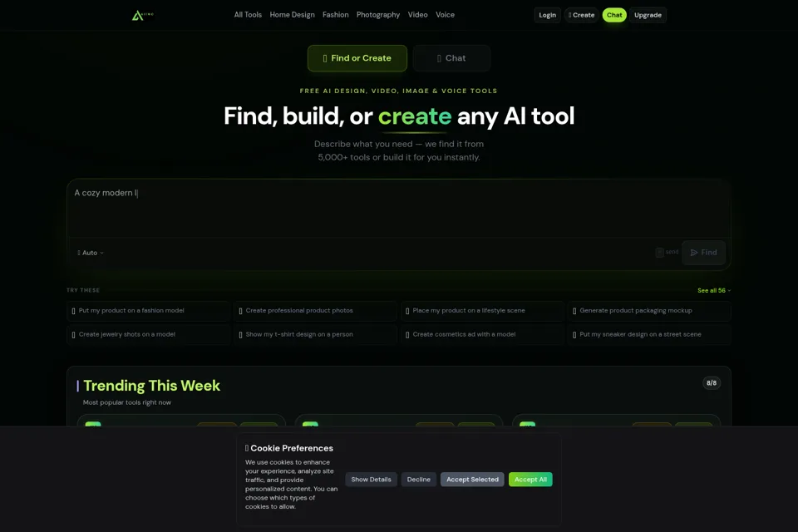Click 'Most popular tools right now' text

(x=127, y=402)
